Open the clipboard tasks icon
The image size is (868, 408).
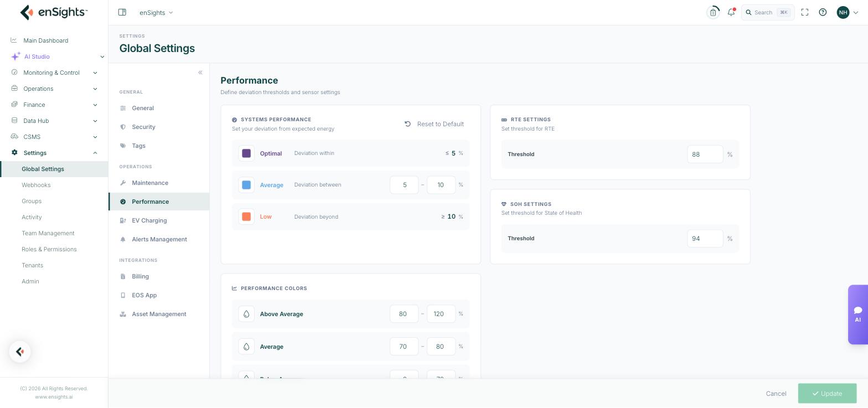point(713,12)
